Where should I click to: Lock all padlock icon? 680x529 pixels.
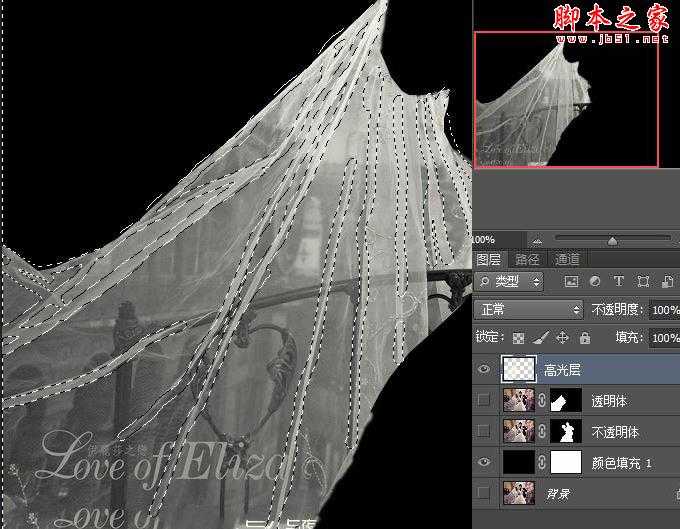[x=585, y=337]
